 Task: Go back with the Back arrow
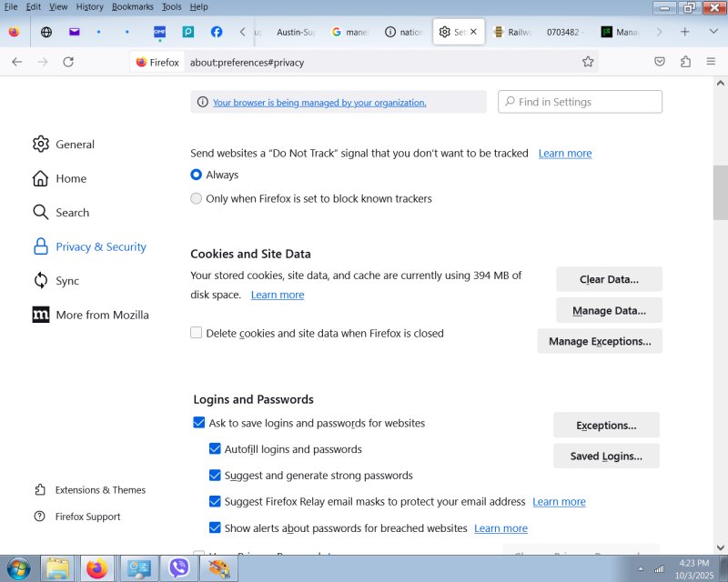17,62
